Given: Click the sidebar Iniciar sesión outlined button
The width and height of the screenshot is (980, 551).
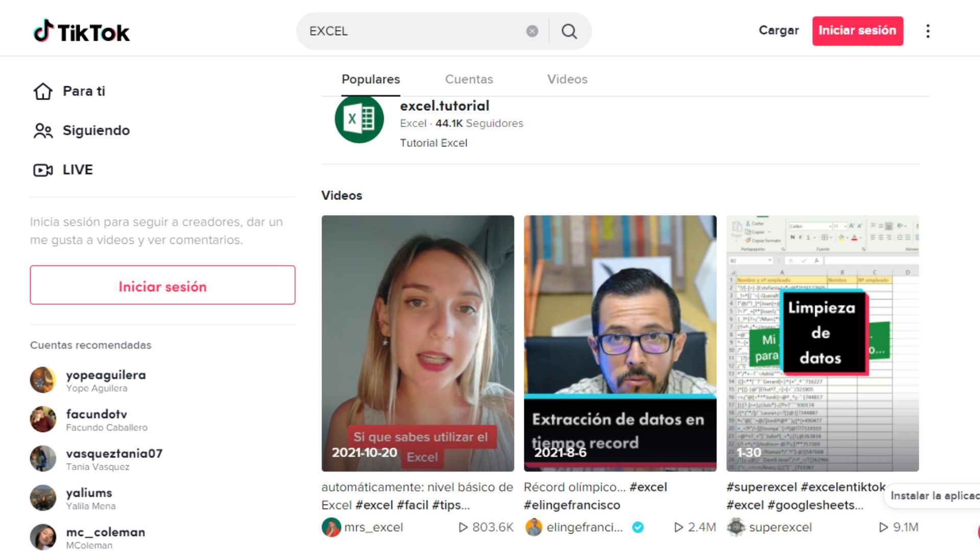Looking at the screenshot, I should pyautogui.click(x=162, y=285).
